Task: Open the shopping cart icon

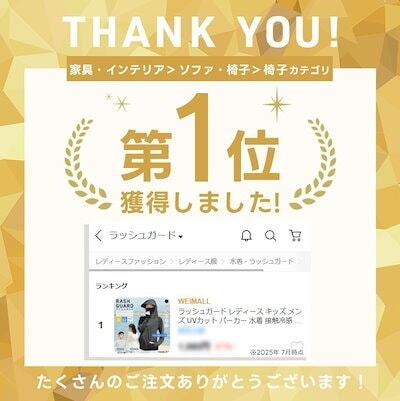Action: click(x=295, y=235)
